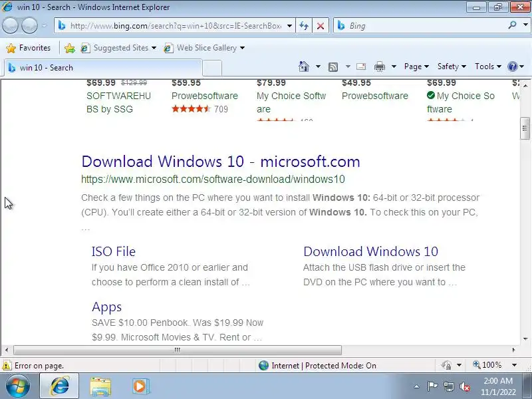Launch Windows Media Player taskbar icon
The height and width of the screenshot is (399, 532).
140,386
